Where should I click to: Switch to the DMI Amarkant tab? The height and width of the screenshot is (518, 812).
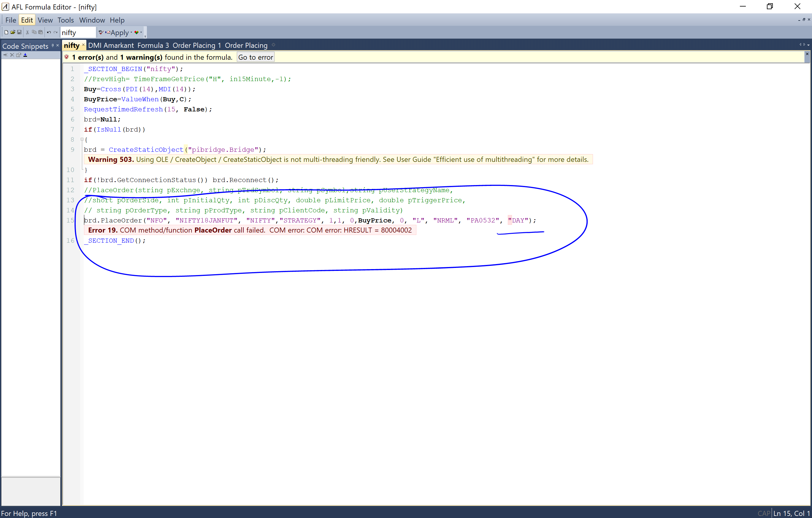pyautogui.click(x=111, y=45)
